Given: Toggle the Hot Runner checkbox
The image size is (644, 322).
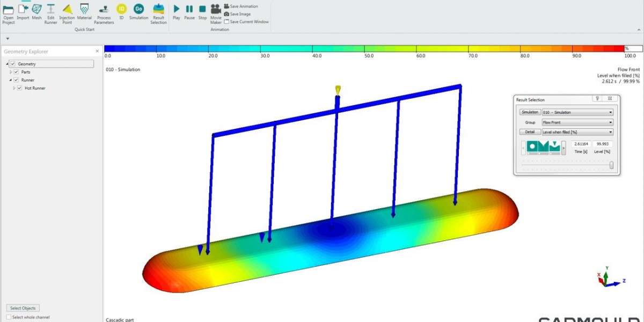Looking at the screenshot, I should coord(19,88).
